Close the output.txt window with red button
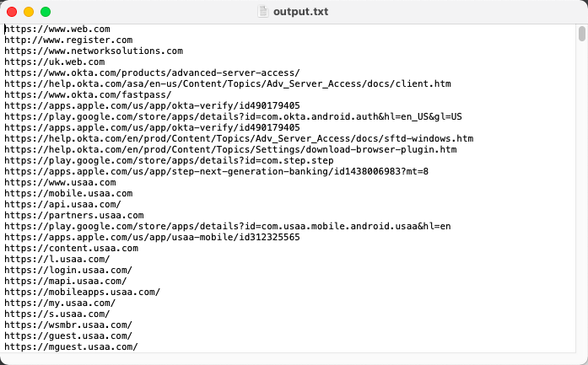This screenshot has height=365, width=588. pos(12,12)
